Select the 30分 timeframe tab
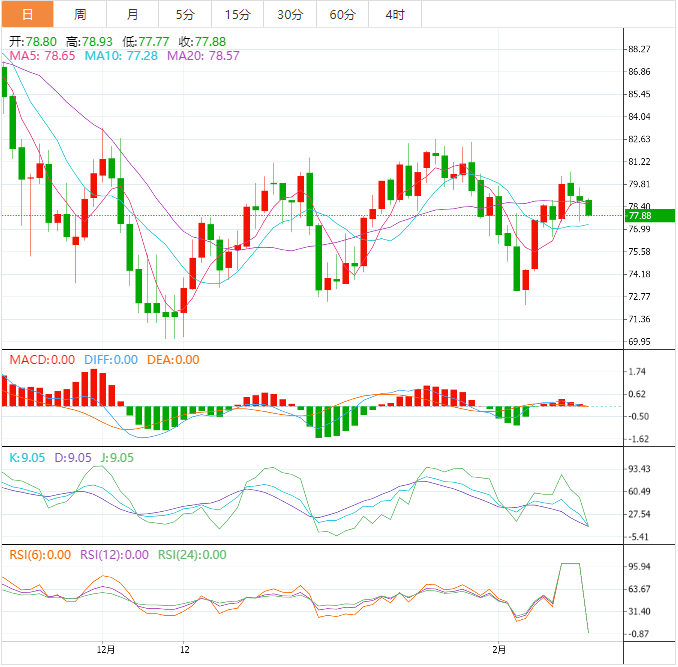This screenshot has height=667, width=678. pos(290,14)
